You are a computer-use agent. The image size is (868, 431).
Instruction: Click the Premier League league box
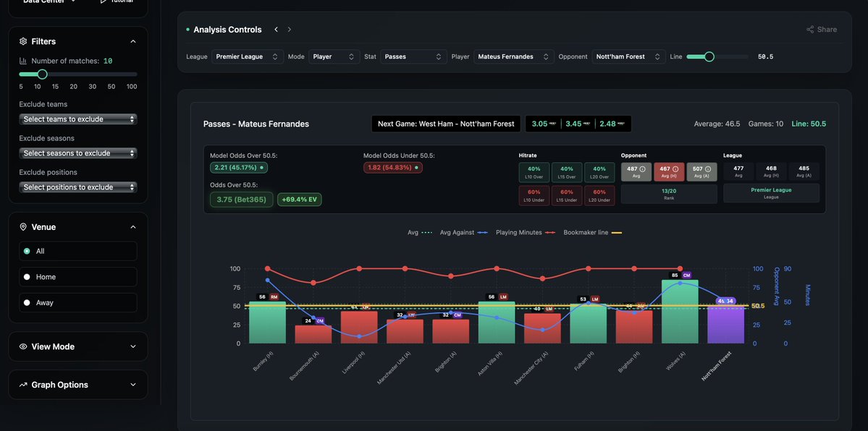[x=771, y=193]
